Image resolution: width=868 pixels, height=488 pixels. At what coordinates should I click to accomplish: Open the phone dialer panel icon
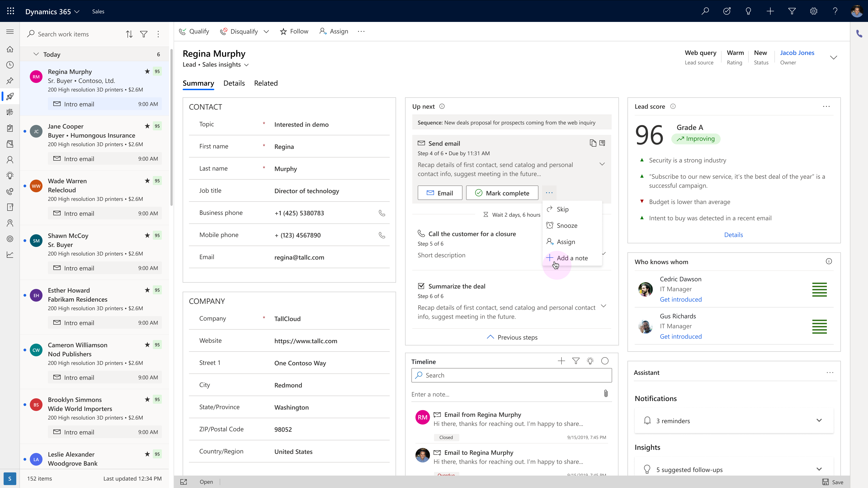859,34
